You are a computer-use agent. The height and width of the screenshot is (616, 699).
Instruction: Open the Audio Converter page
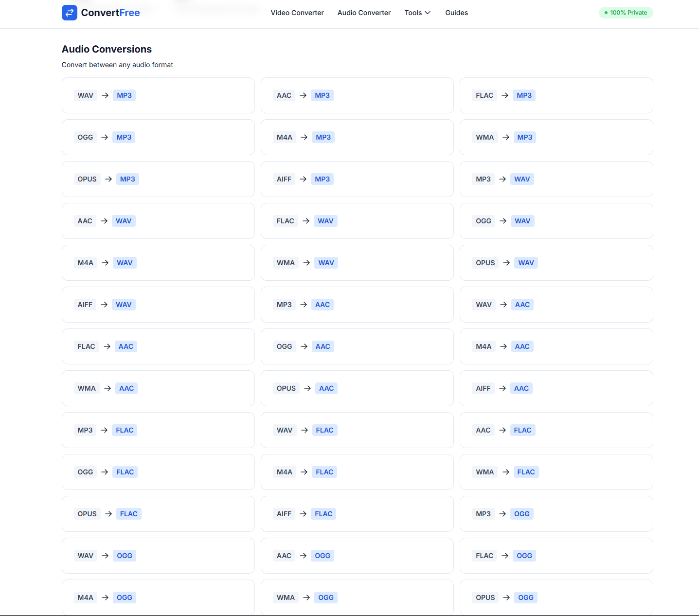[364, 13]
